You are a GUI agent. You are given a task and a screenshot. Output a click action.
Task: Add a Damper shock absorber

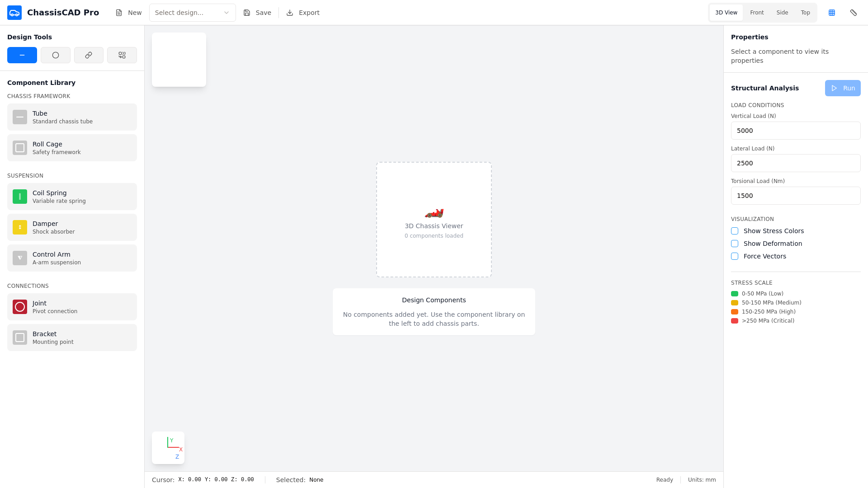[x=72, y=227]
